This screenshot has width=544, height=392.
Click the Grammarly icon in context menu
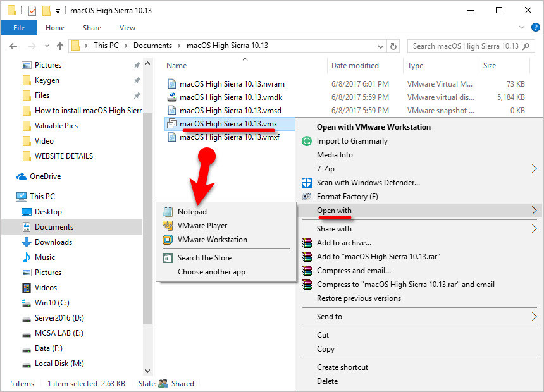(307, 141)
